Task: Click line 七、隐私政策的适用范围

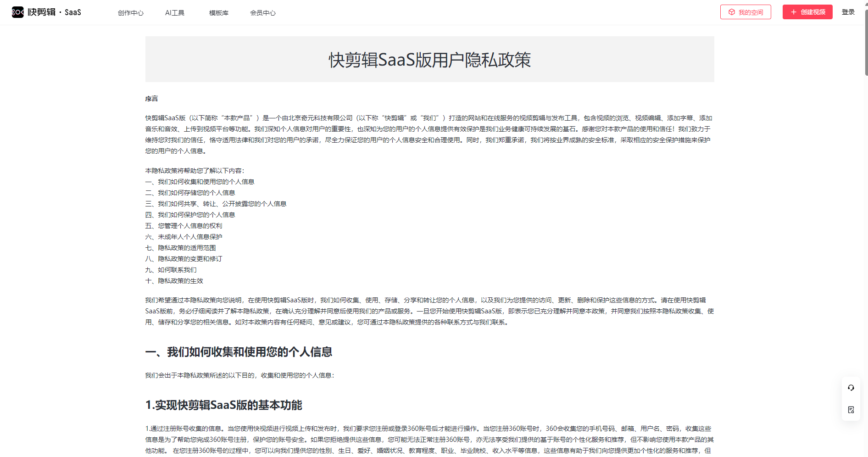Action: point(180,248)
